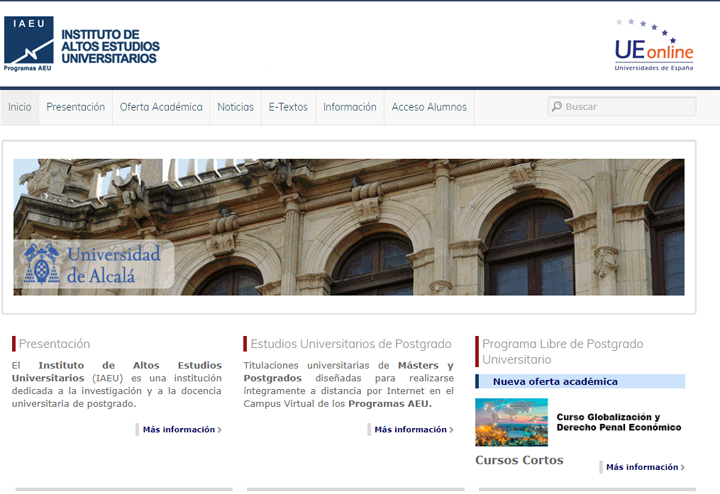
Task: Open the Curso Globalización y Derecho Penal Económico link
Action: click(619, 422)
